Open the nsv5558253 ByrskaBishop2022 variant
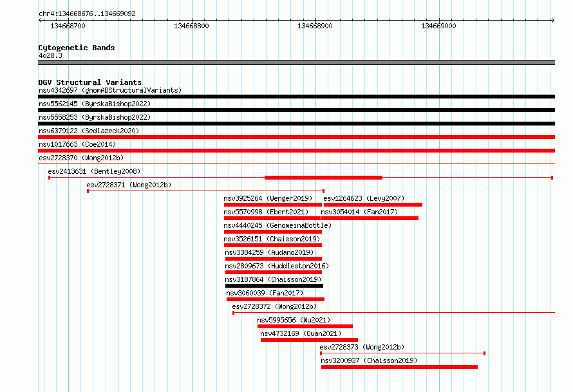 pos(95,117)
